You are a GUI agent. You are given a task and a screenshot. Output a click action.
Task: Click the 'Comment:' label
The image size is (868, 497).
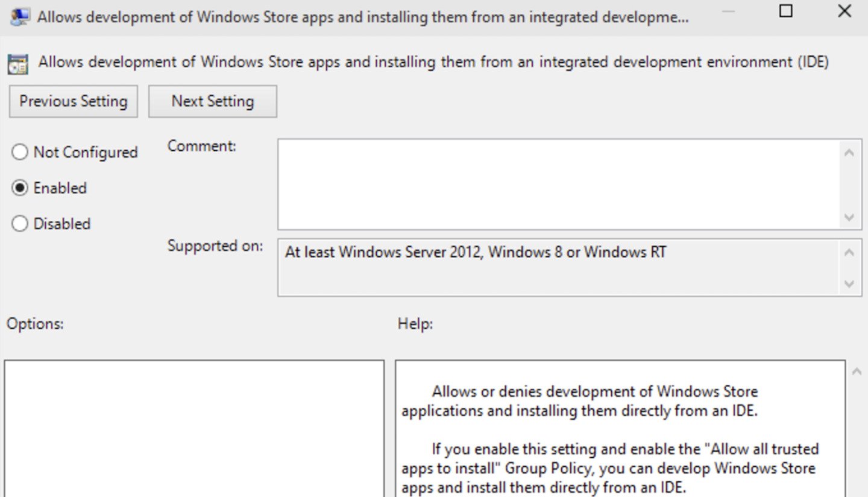click(202, 146)
